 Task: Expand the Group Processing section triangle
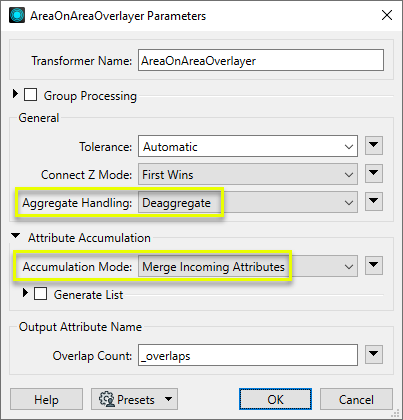15,94
